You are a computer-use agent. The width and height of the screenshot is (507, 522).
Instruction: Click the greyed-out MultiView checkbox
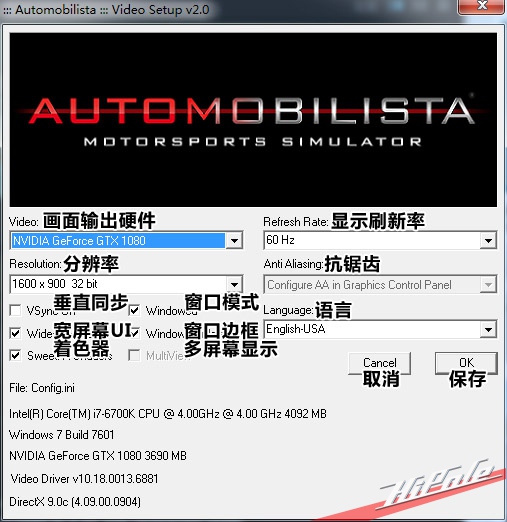click(134, 355)
